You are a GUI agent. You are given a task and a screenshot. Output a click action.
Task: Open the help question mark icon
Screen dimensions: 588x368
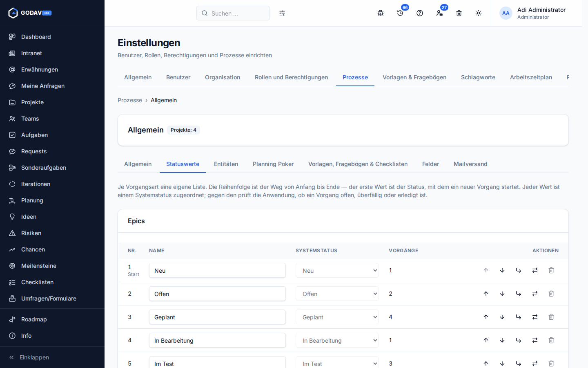pos(420,13)
